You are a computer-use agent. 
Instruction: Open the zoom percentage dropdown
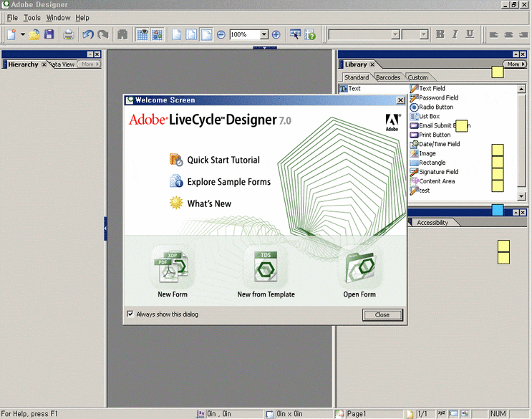[x=264, y=34]
